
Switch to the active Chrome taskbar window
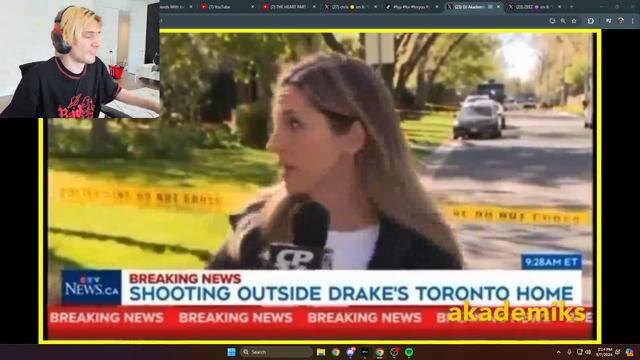pyautogui.click(x=380, y=352)
